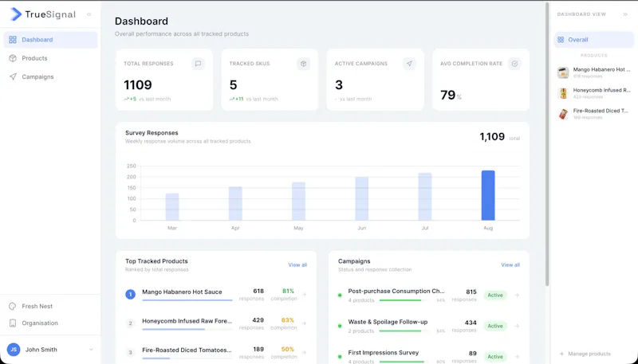The height and width of the screenshot is (364, 638).
Task: Click the Organisation building icon
Action: [x=13, y=323]
